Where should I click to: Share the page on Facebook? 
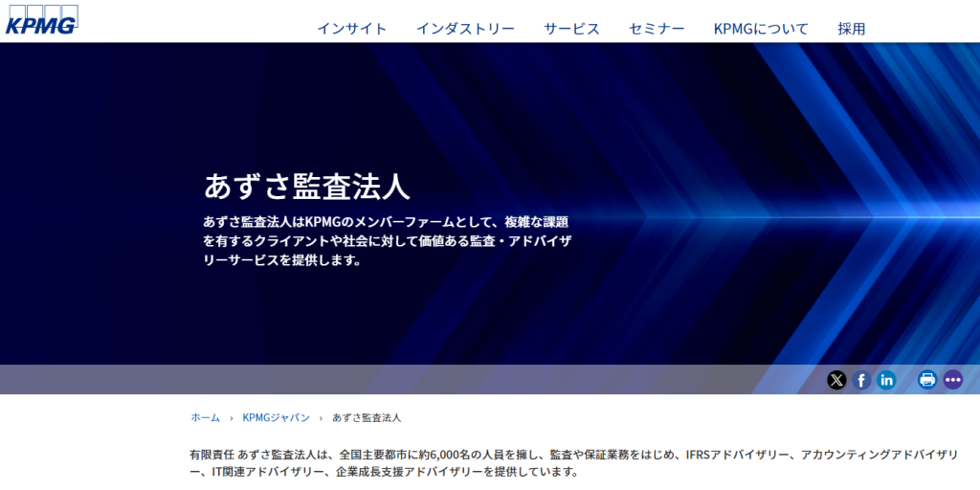click(x=861, y=380)
